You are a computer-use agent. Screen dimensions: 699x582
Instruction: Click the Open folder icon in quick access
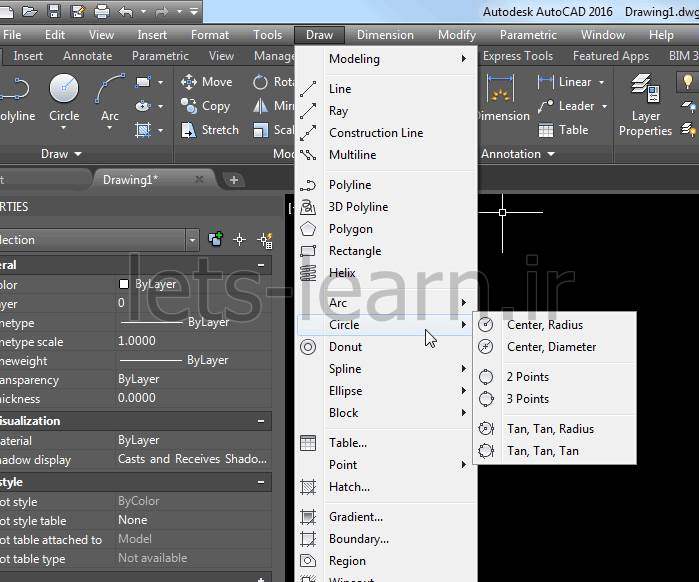[x=29, y=11]
